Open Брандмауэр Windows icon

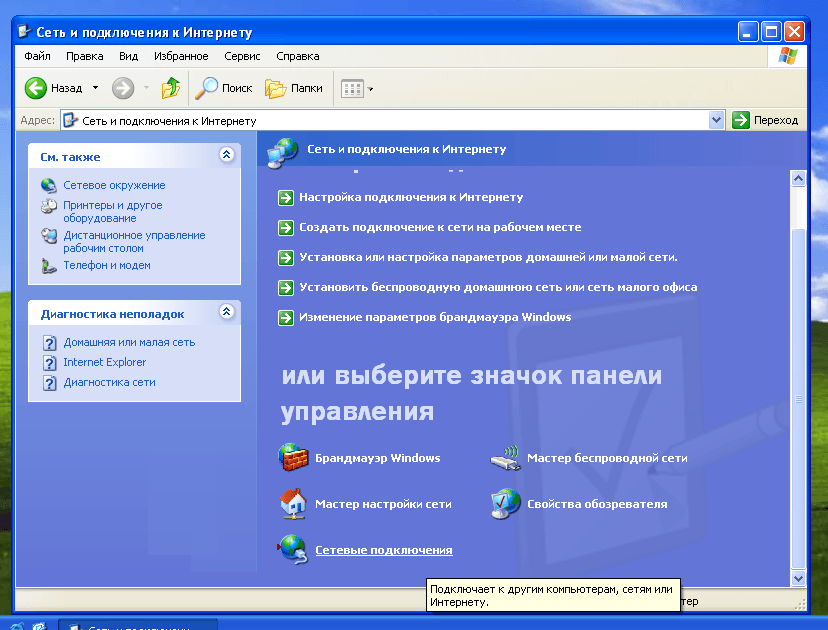point(292,458)
